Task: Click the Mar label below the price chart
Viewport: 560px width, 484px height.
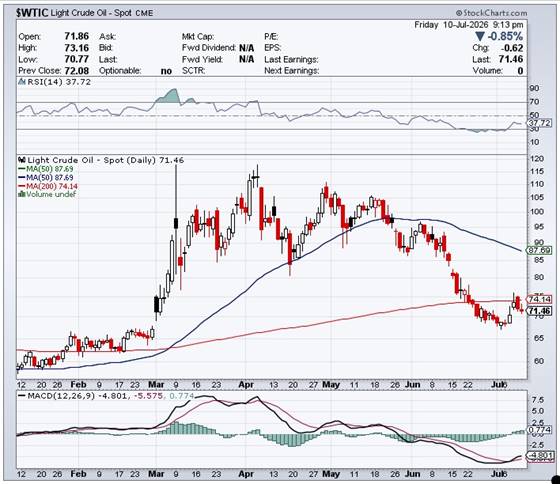Action: click(156, 385)
